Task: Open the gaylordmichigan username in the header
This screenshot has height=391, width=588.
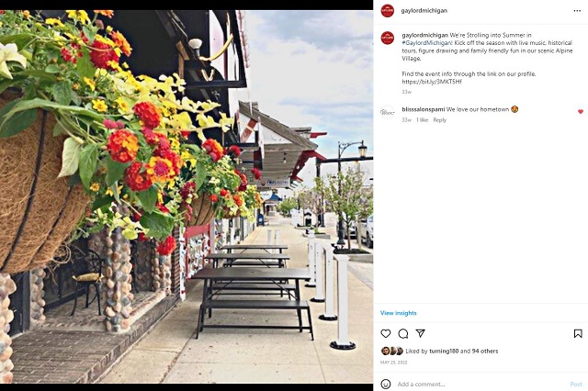Action: 424,10
